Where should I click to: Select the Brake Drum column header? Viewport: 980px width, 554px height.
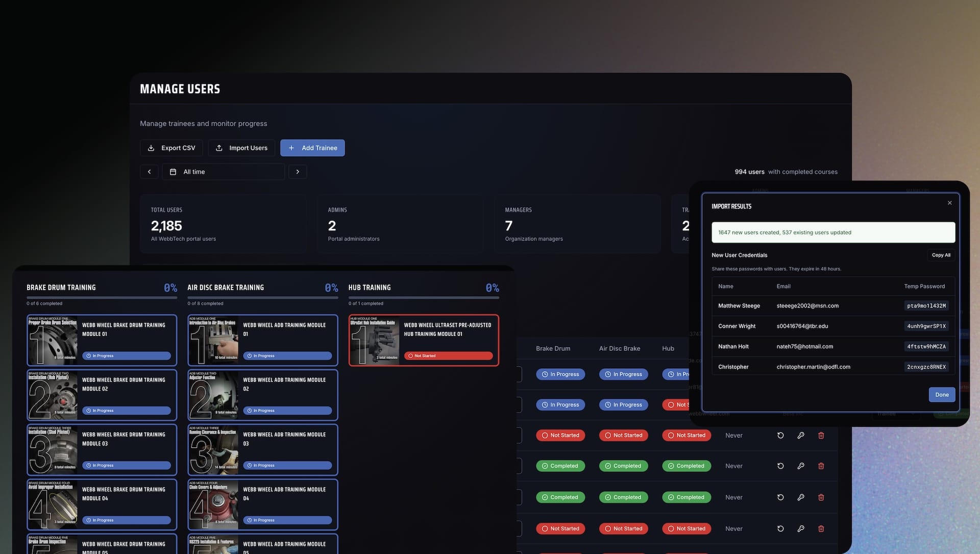[x=553, y=348]
